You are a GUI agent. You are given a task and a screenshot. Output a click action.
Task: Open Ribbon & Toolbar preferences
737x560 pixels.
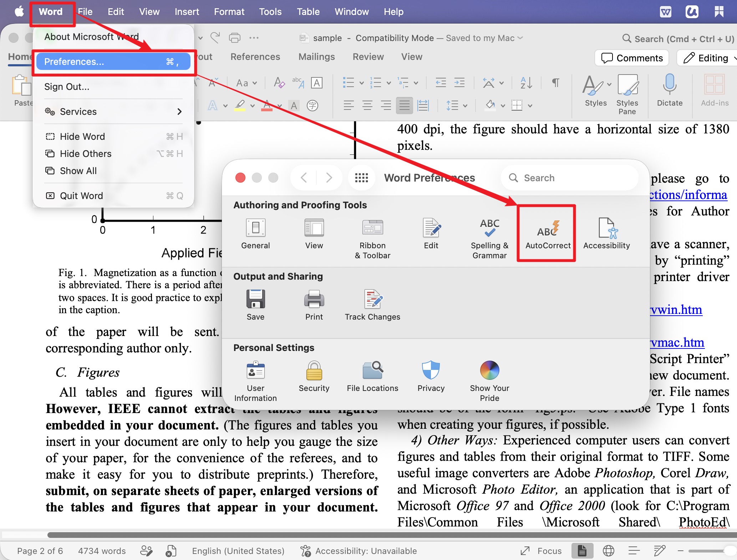(372, 239)
